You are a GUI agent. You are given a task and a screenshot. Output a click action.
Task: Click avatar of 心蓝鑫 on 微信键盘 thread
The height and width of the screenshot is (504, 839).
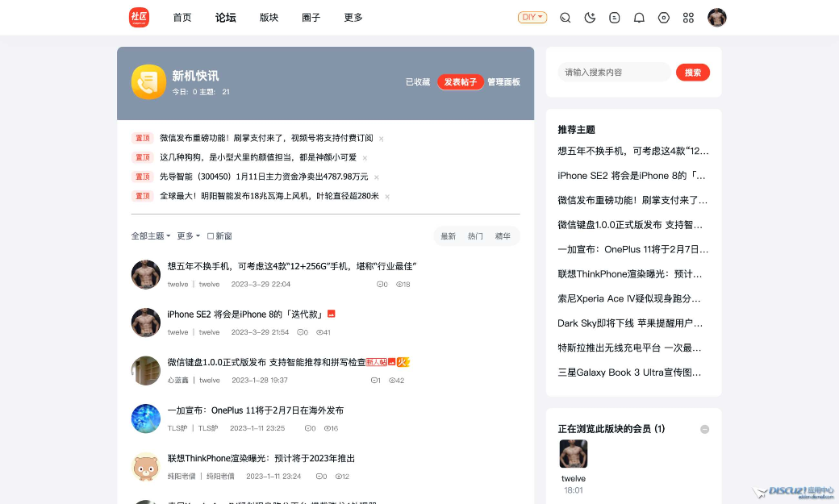coord(145,371)
